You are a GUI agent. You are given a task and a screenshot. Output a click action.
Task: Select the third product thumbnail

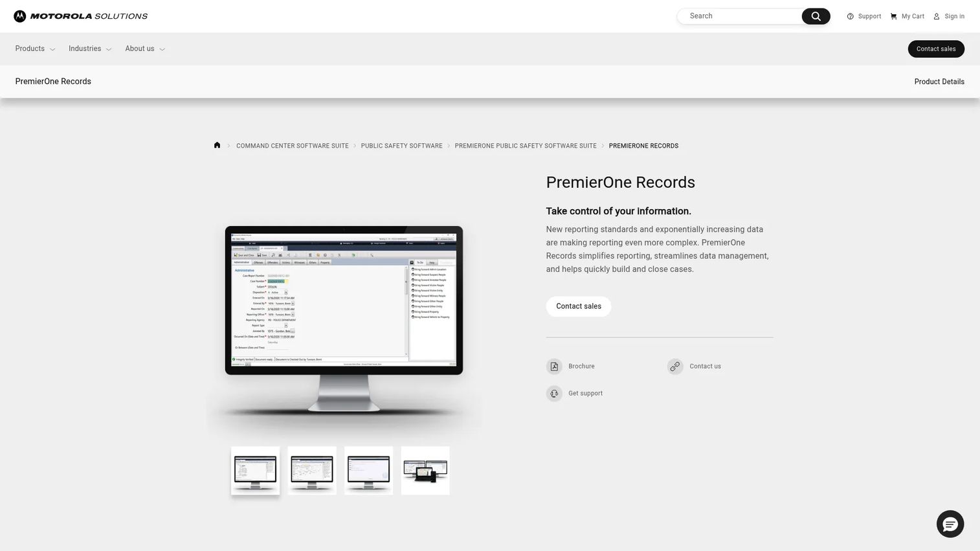pos(369,471)
